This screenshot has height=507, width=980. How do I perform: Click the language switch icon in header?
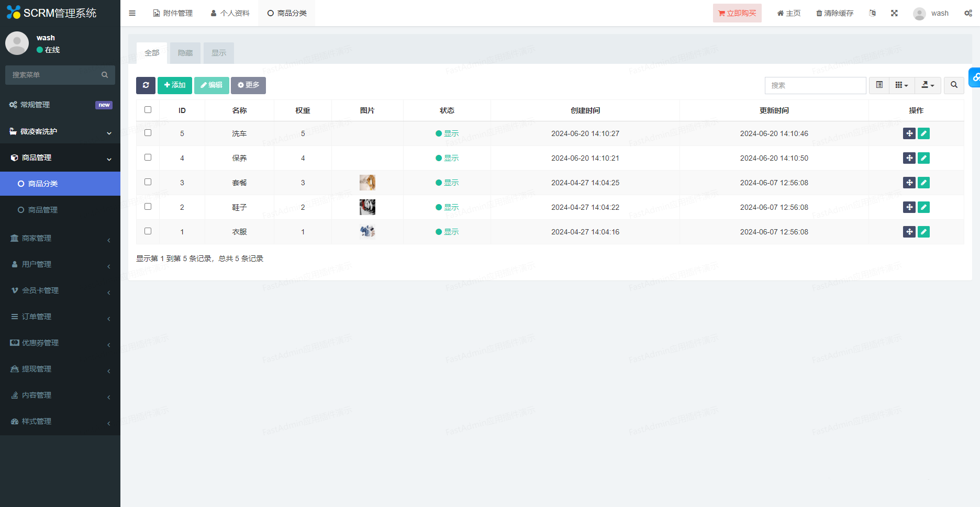(872, 13)
